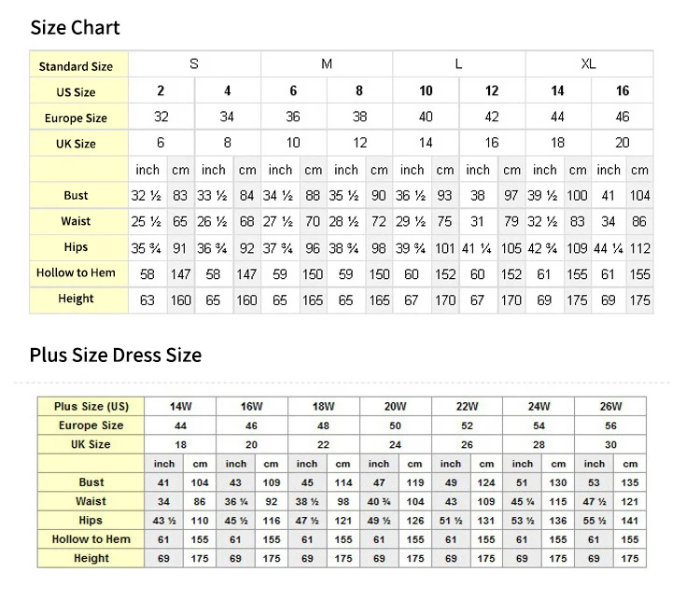Viewport: 700px width, 600px height.
Task: Select the S standard size column header
Action: pyautogui.click(x=194, y=64)
